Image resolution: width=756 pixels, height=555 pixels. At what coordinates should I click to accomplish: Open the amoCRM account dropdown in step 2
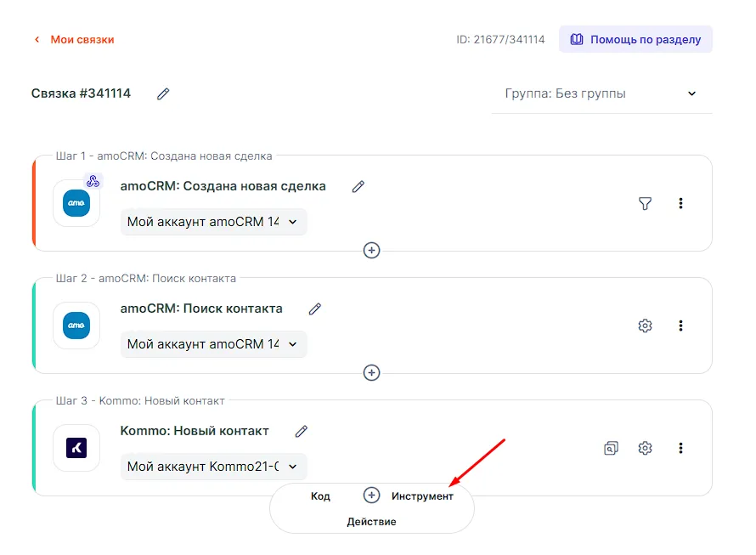tap(213, 344)
